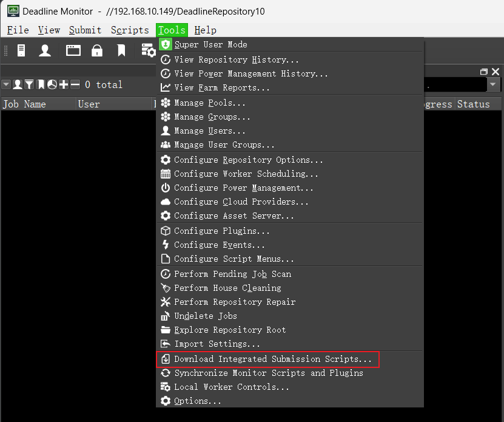The image size is (504, 422).
Task: Click the Perform Repository Repair tools icon
Action: (x=165, y=302)
